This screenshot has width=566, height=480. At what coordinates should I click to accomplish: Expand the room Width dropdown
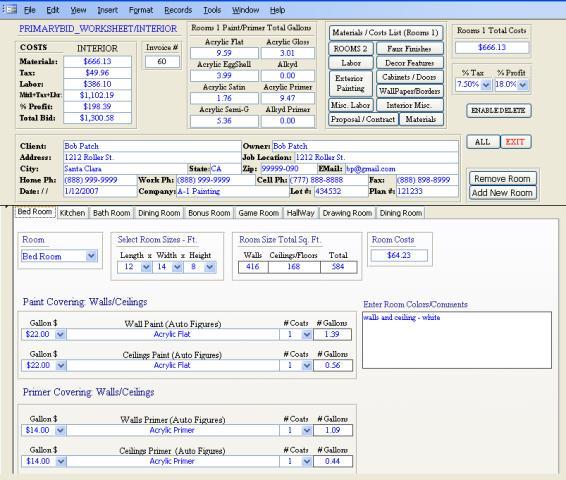(x=177, y=267)
